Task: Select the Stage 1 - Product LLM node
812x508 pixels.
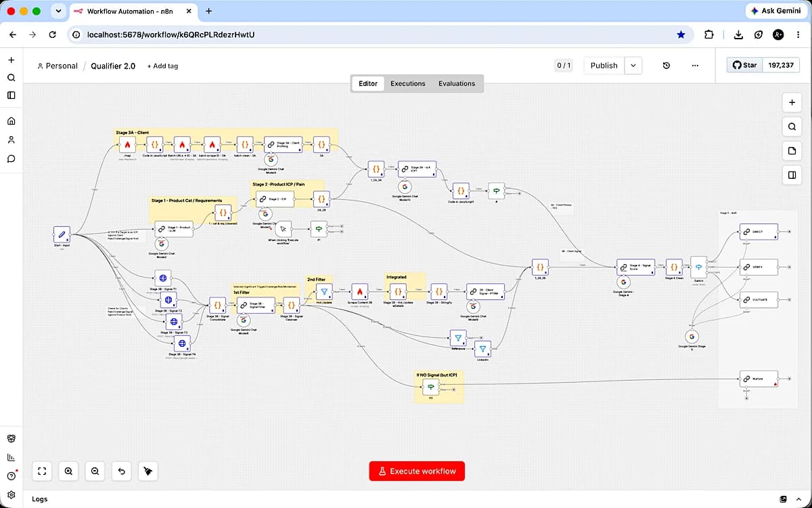Action: click(174, 229)
